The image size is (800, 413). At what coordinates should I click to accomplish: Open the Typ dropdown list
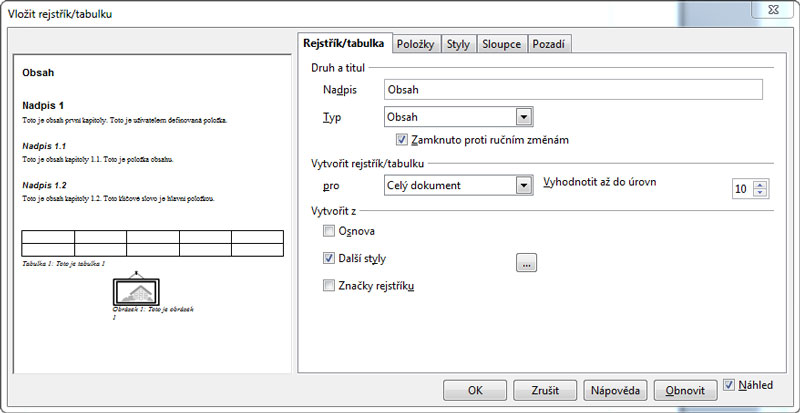522,117
